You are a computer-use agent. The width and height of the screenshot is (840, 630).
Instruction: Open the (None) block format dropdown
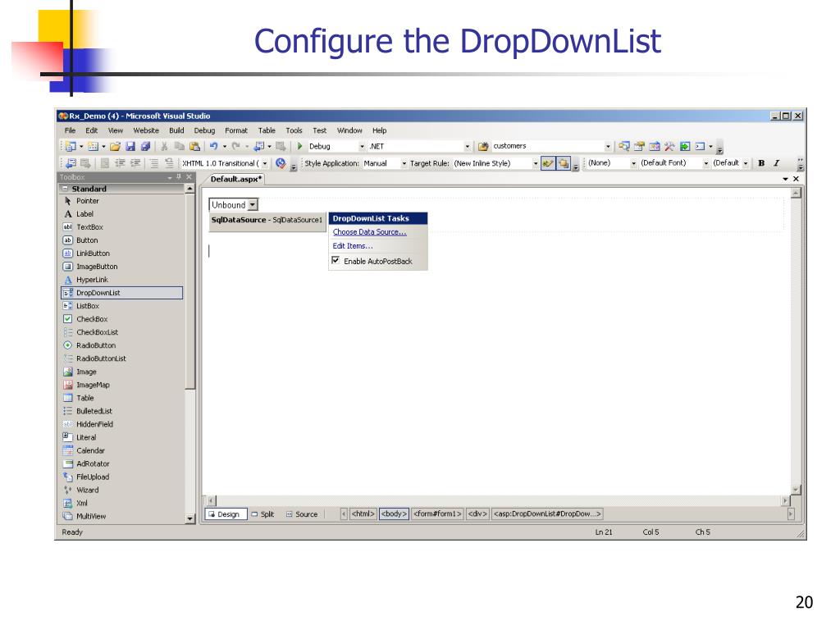(633, 163)
